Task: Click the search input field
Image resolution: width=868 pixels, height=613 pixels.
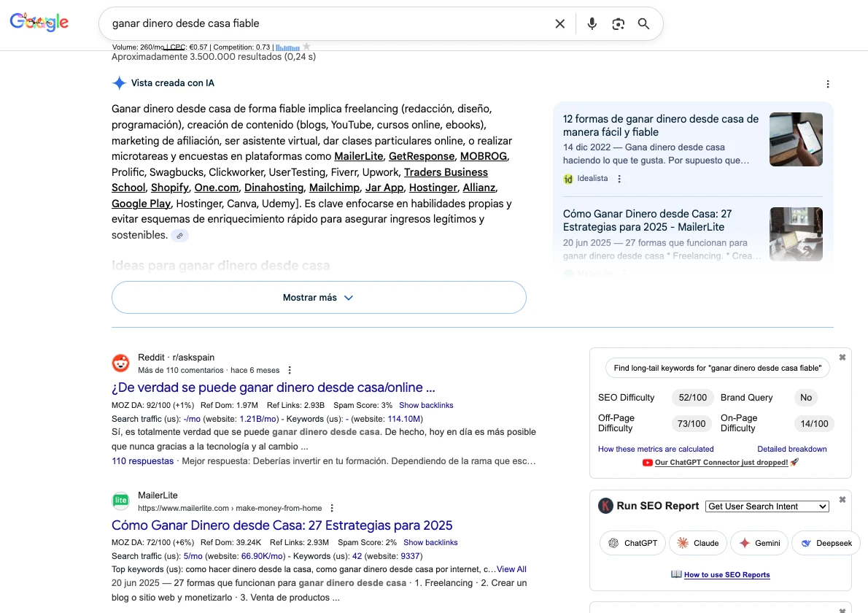Action: [330, 24]
